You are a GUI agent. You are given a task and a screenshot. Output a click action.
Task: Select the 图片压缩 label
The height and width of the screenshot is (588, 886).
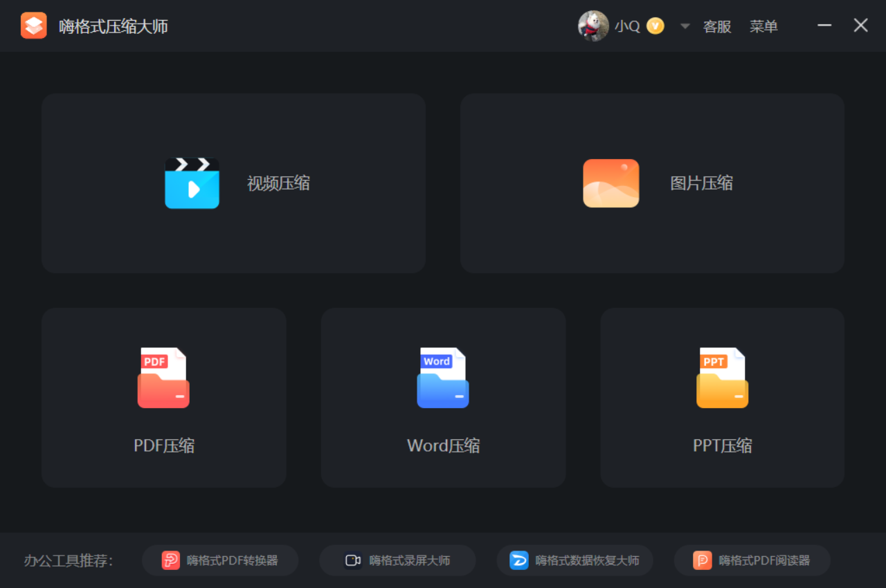click(x=701, y=183)
